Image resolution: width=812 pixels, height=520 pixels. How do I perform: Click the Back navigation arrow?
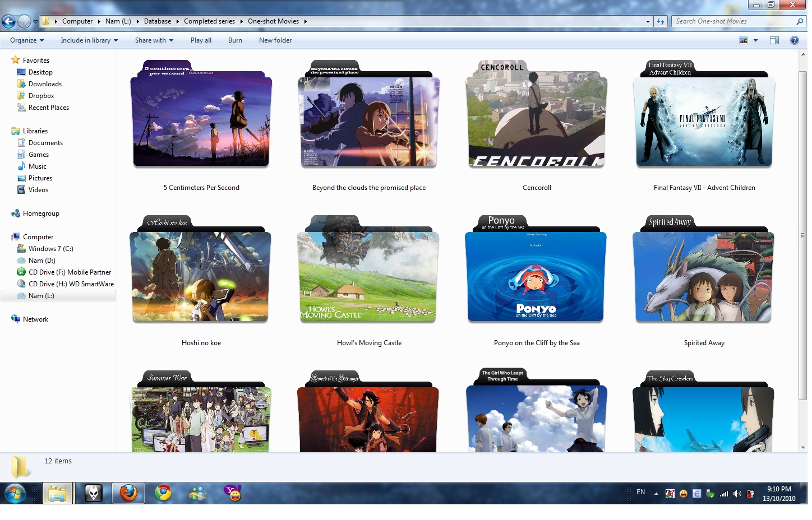click(x=9, y=21)
